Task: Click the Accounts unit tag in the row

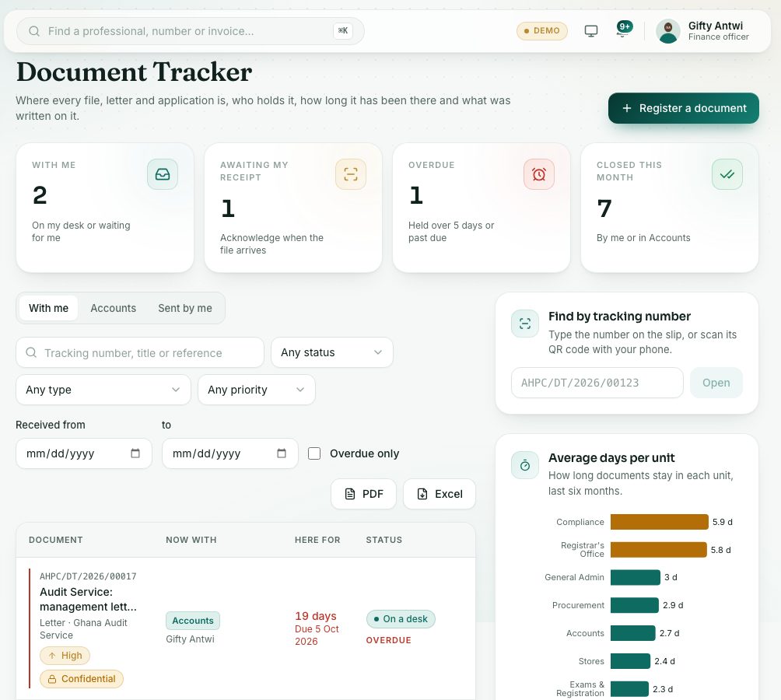Action: pyautogui.click(x=193, y=621)
